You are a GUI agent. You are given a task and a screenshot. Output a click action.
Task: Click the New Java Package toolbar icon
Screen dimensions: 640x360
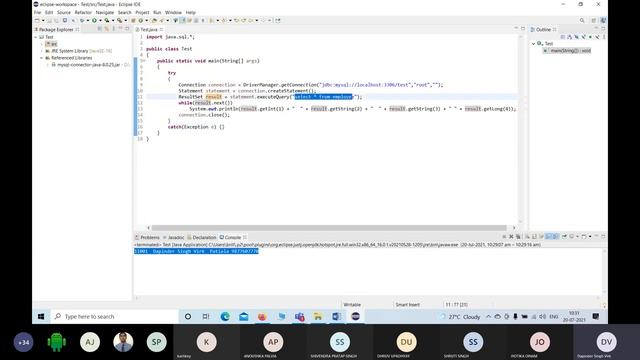pyautogui.click(x=133, y=20)
